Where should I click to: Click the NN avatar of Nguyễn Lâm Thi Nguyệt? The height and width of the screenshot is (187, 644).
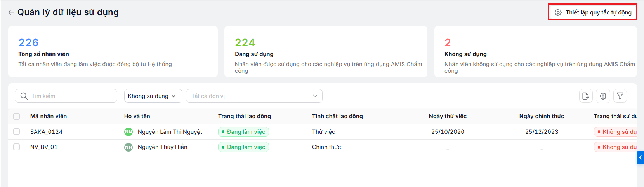tap(128, 132)
